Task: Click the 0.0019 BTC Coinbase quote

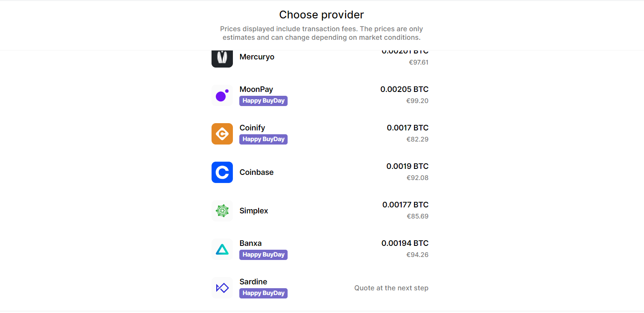Action: 407,166
